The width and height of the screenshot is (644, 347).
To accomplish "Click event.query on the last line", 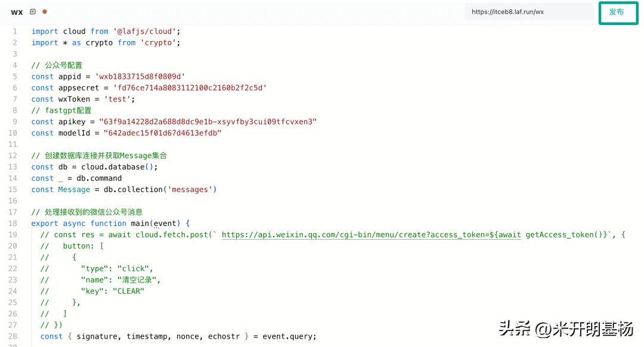I will click(289, 336).
